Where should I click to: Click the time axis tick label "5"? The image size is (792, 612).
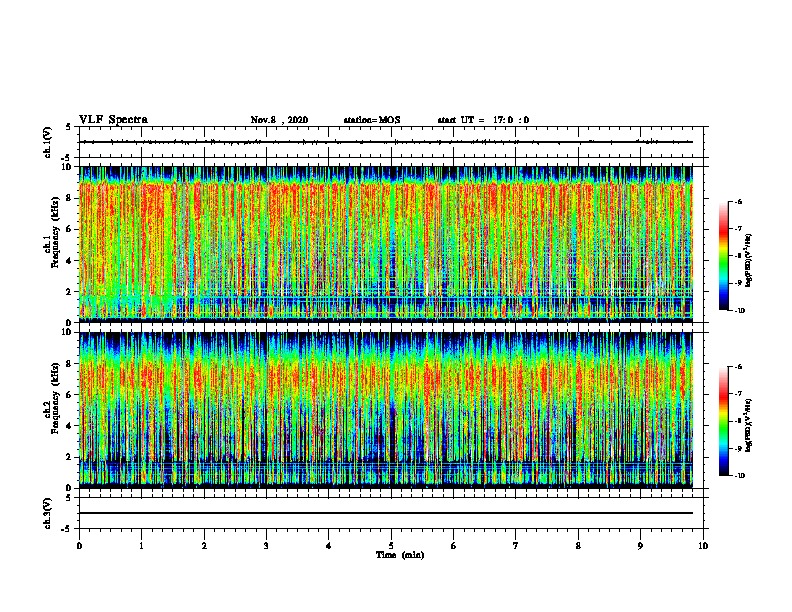click(x=391, y=546)
